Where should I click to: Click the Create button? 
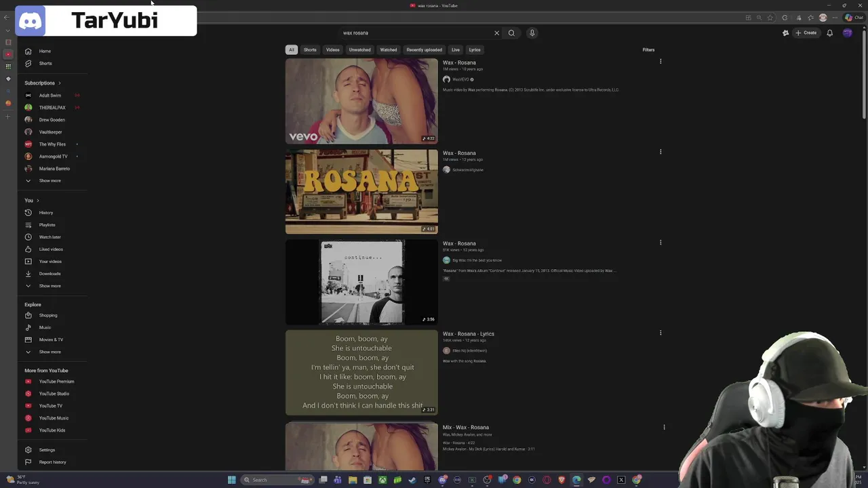coord(806,33)
